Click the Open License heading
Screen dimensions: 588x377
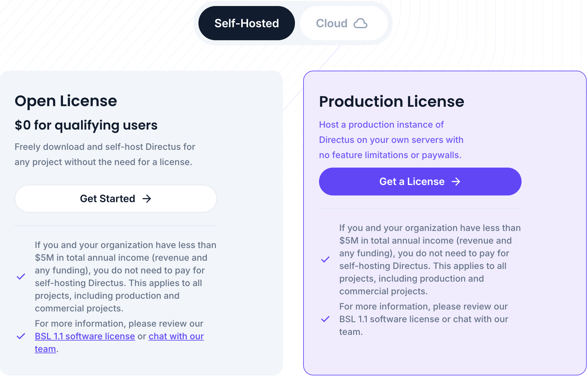coord(66,101)
